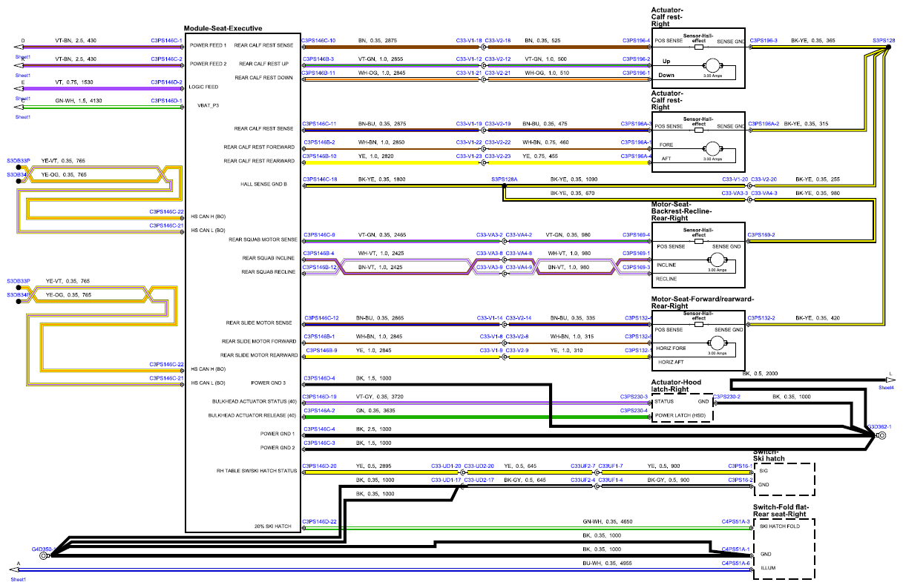Click connector label C3PS132-2
The height and width of the screenshot is (588, 903).
click(762, 318)
